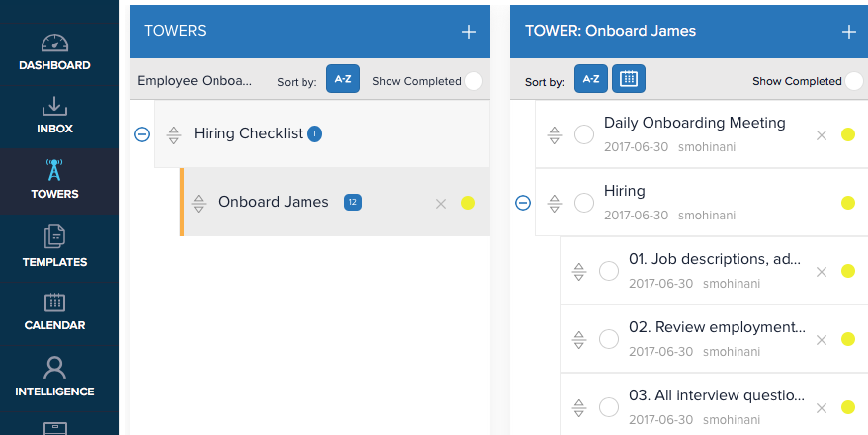The height and width of the screenshot is (435, 868).
Task: Open the Templates page
Action: [55, 247]
